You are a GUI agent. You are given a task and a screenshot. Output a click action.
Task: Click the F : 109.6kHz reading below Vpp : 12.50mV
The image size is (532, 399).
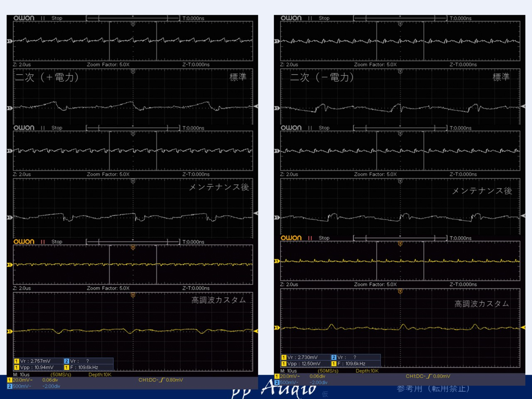[x=352, y=364]
